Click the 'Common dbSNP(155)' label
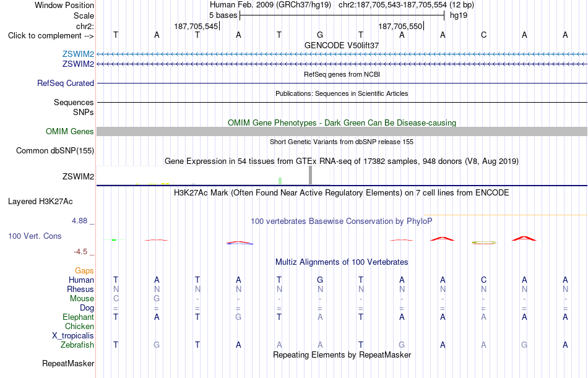The height and width of the screenshot is (378, 588). tap(54, 151)
